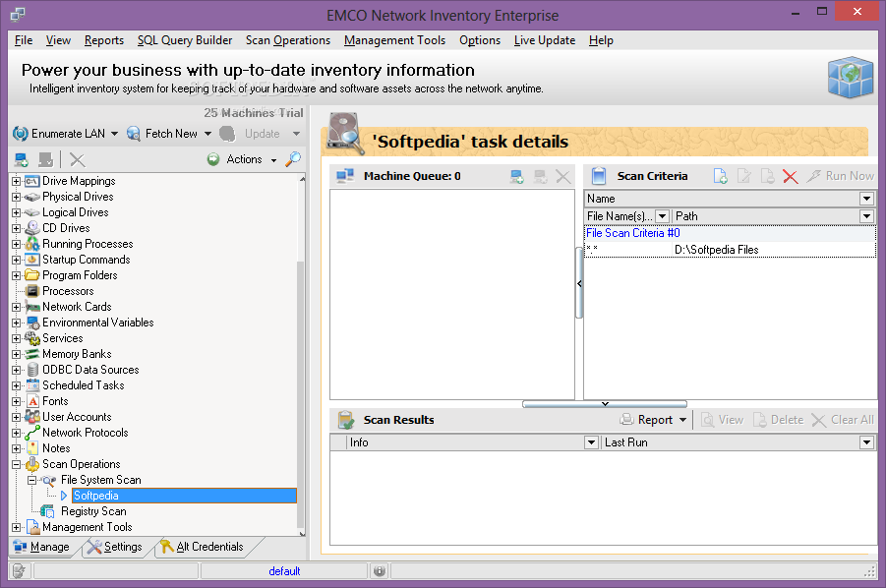Click the find magnifier icon next to Actions

tap(293, 159)
